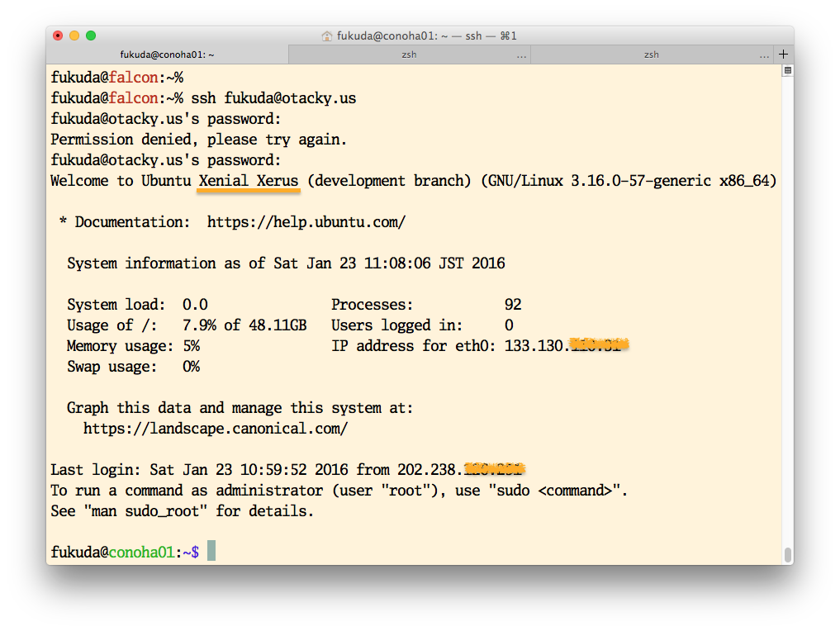840x631 pixels.
Task: Click the vertical scrollbar thumb
Action: [x=787, y=555]
